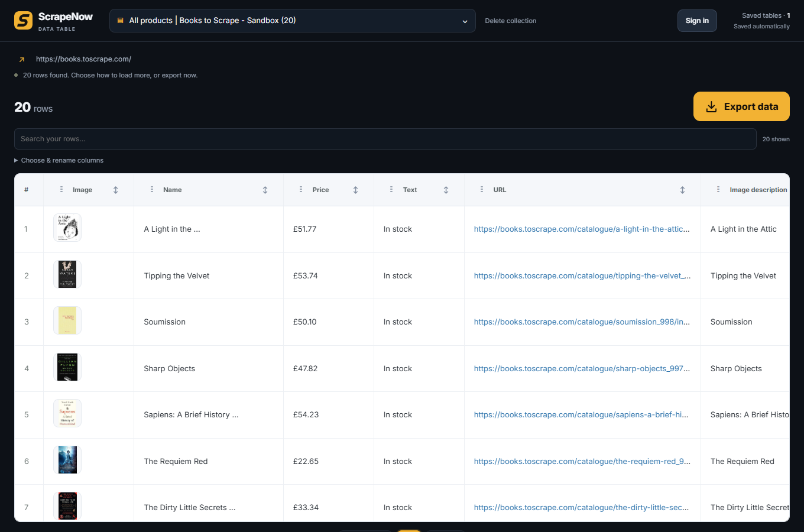Open the Image description column menu dots

pos(718,190)
